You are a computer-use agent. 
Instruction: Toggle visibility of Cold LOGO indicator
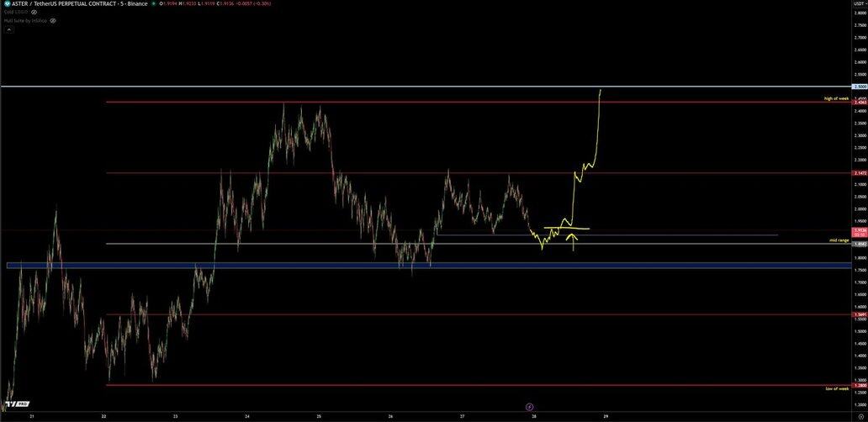point(34,12)
